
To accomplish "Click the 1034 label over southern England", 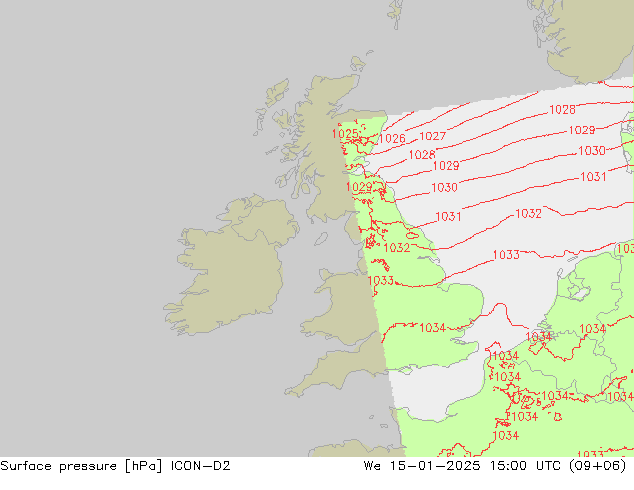I will [432, 327].
